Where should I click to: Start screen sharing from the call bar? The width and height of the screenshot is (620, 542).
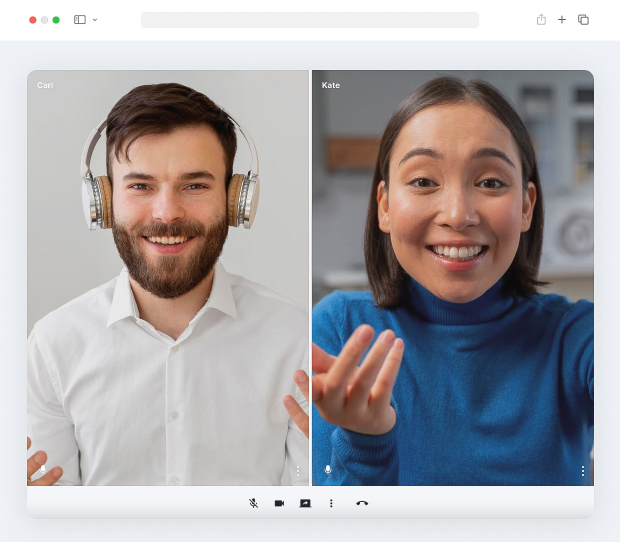coord(305,503)
